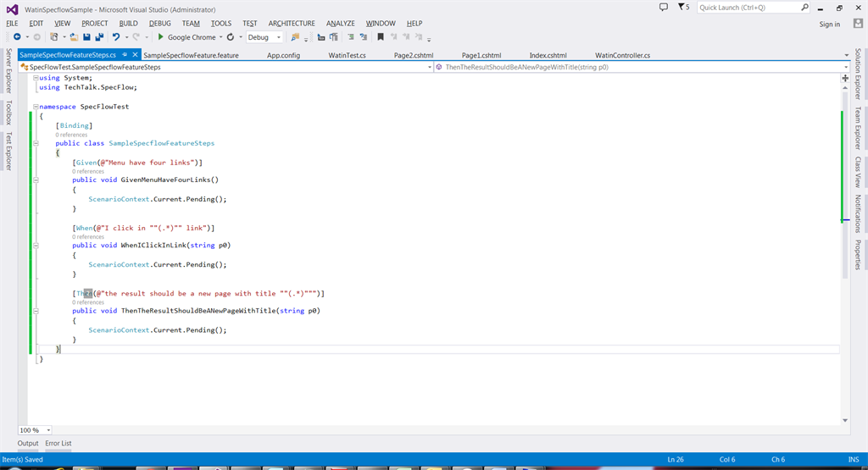Start debugging with the green play icon
The image size is (868, 470).
(160, 37)
